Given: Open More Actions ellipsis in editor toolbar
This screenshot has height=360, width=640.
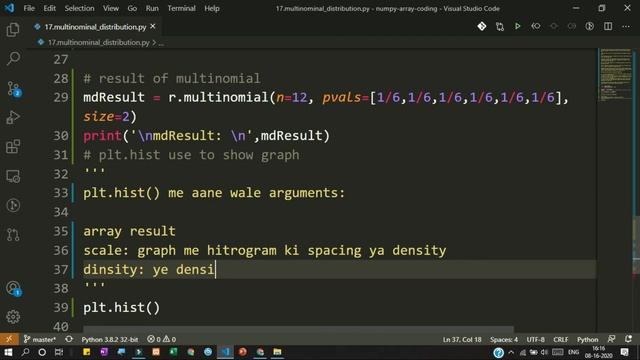Looking at the screenshot, I should [x=626, y=27].
